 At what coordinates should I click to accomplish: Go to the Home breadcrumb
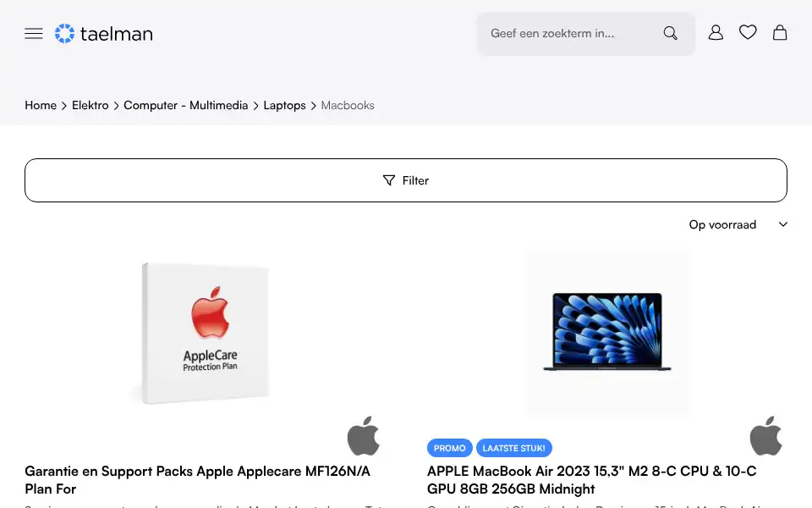[x=41, y=105]
